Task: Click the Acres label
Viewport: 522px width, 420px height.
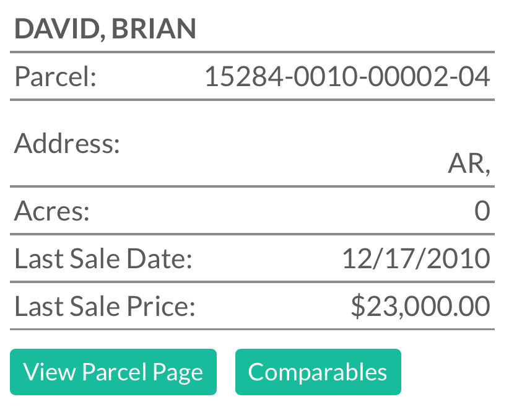Action: coord(52,211)
